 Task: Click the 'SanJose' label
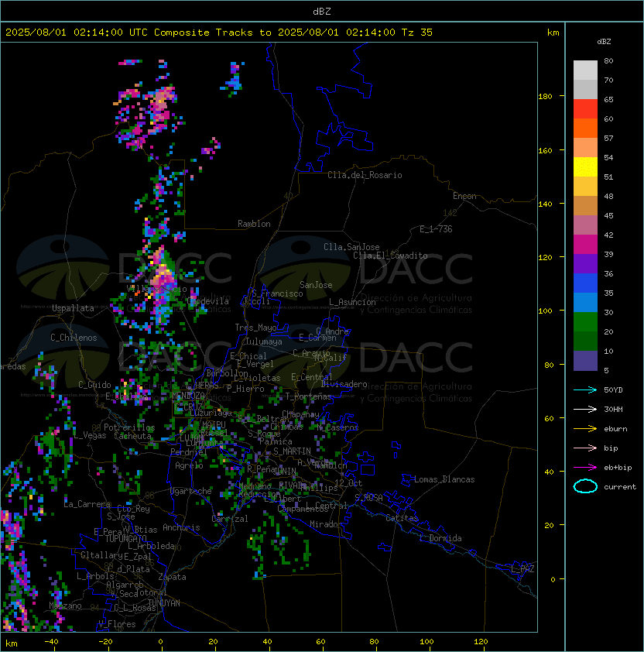[316, 285]
